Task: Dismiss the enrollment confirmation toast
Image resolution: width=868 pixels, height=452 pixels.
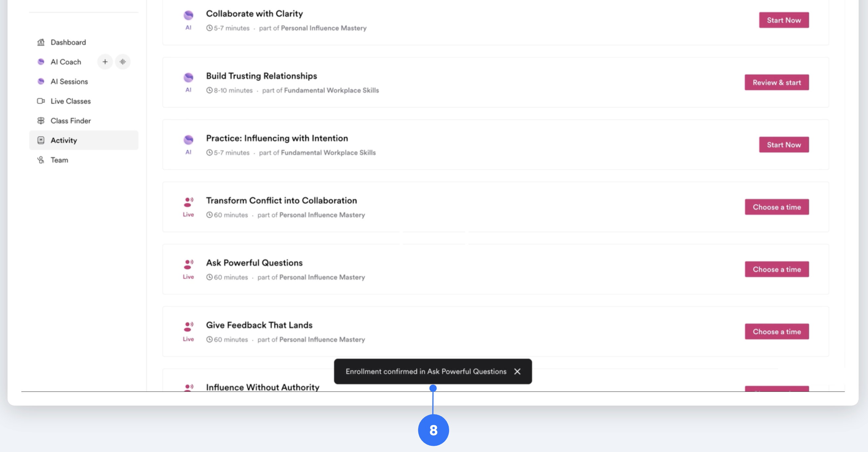Action: click(x=517, y=371)
